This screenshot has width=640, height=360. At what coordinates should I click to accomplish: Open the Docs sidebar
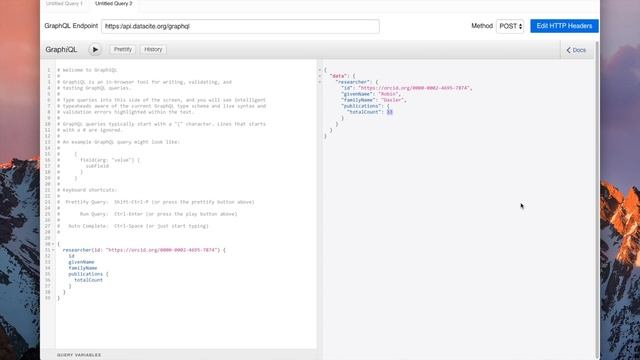click(576, 50)
